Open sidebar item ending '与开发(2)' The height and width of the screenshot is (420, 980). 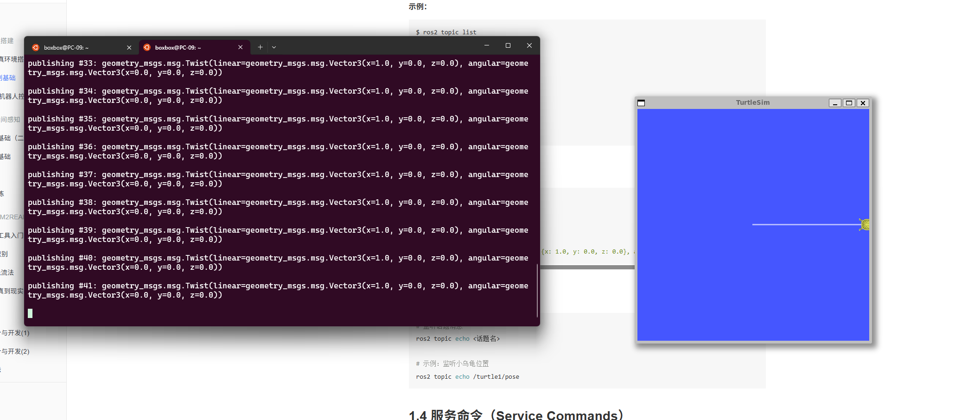(x=15, y=351)
